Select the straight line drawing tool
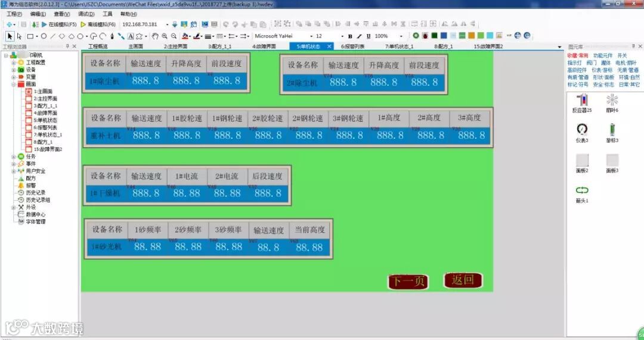Viewport: 644px width, 340px height. point(52,36)
